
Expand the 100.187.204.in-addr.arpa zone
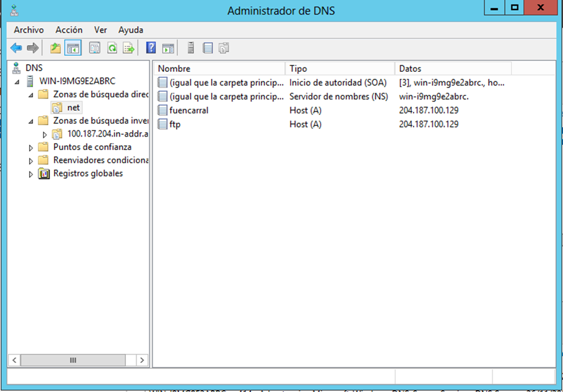point(44,134)
